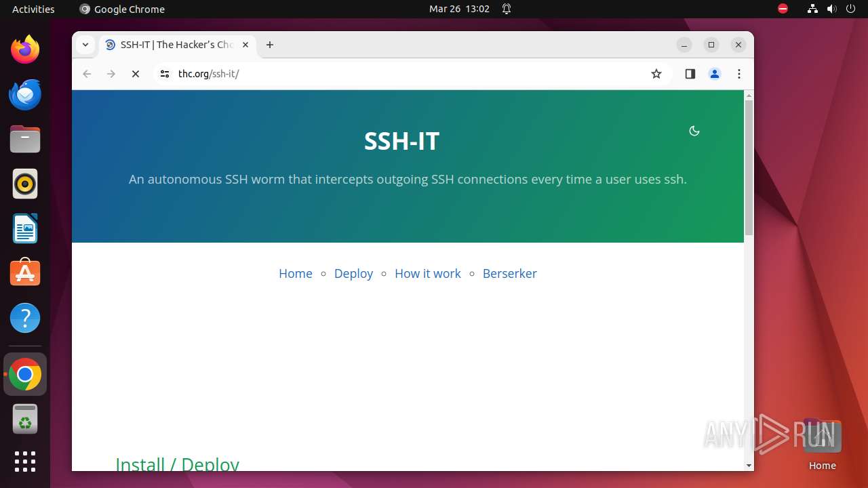Launch LibreOffice Writer from dock
The height and width of the screenshot is (488, 868).
[25, 228]
